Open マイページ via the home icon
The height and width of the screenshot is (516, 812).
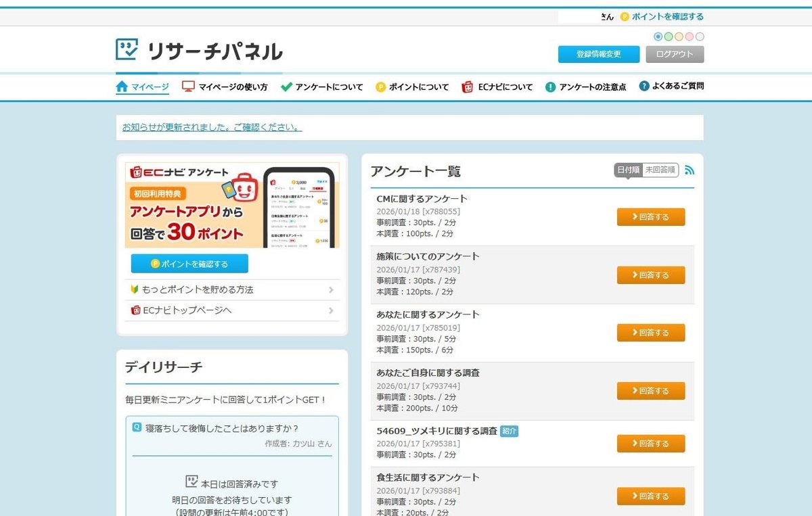click(122, 87)
